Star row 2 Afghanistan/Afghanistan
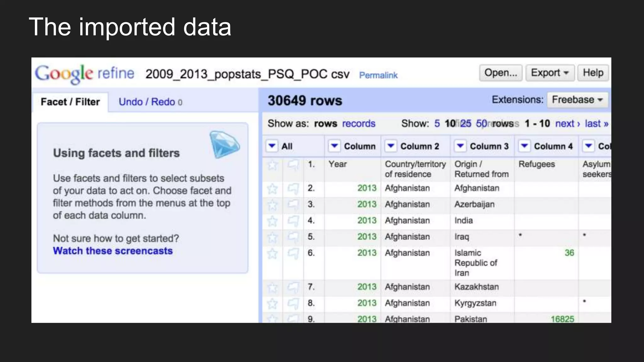This screenshot has width=644, height=362. click(272, 189)
